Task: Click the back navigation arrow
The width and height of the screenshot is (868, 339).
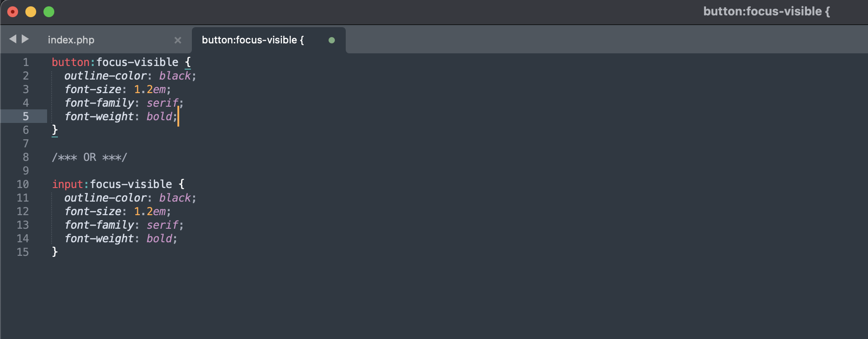Action: 14,39
